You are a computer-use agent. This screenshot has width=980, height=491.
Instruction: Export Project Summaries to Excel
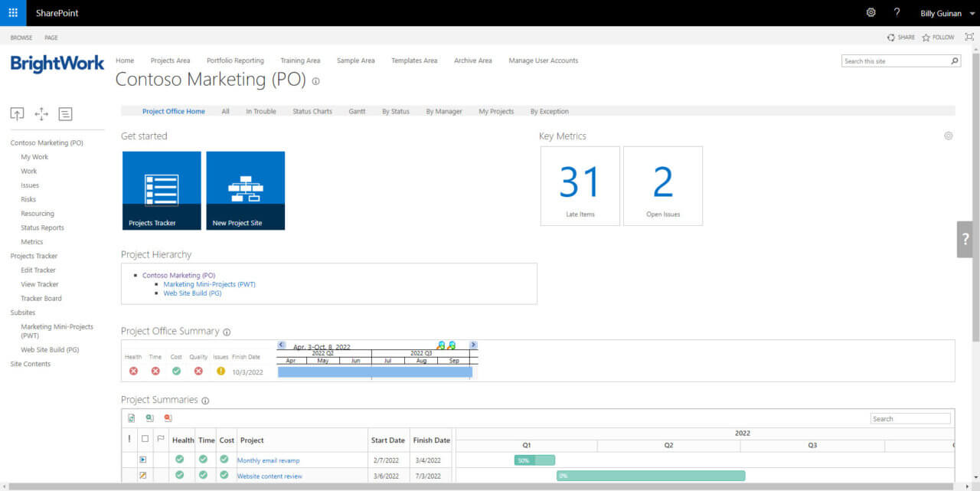132,417
